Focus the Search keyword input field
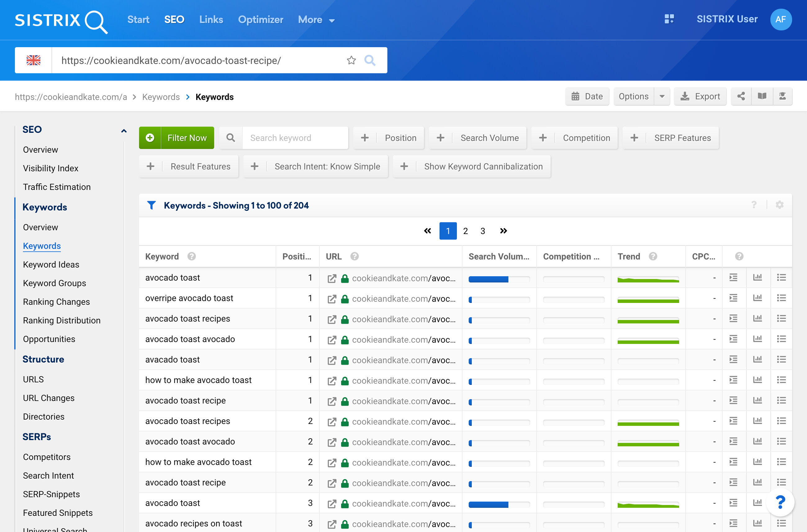The height and width of the screenshot is (532, 807). [x=295, y=138]
